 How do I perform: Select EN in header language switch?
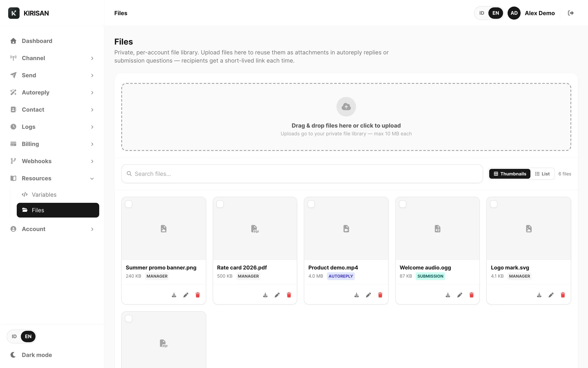(x=496, y=13)
